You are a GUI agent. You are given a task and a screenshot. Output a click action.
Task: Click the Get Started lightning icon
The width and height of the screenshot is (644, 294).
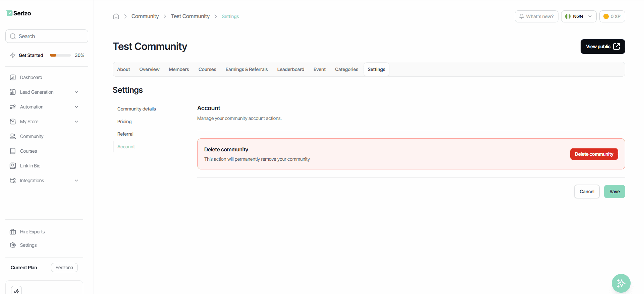(x=13, y=55)
